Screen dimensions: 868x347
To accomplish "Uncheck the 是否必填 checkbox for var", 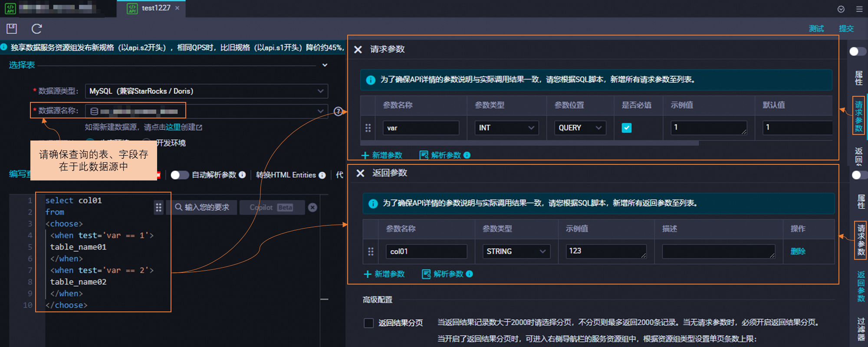I will coord(627,128).
